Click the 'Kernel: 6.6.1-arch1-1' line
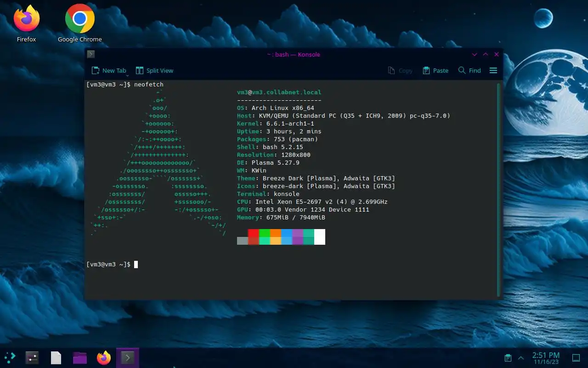Viewport: 588px width, 368px height. click(x=276, y=124)
